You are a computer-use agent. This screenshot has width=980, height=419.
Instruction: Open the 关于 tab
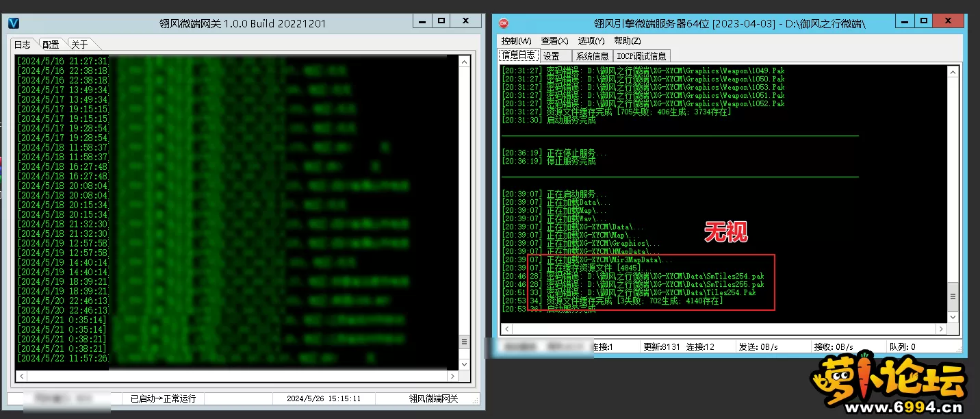pyautogui.click(x=79, y=45)
